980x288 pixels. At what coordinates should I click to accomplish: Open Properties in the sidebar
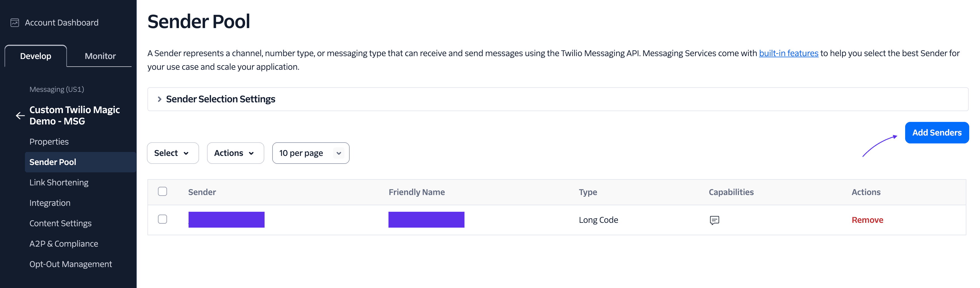tap(49, 141)
